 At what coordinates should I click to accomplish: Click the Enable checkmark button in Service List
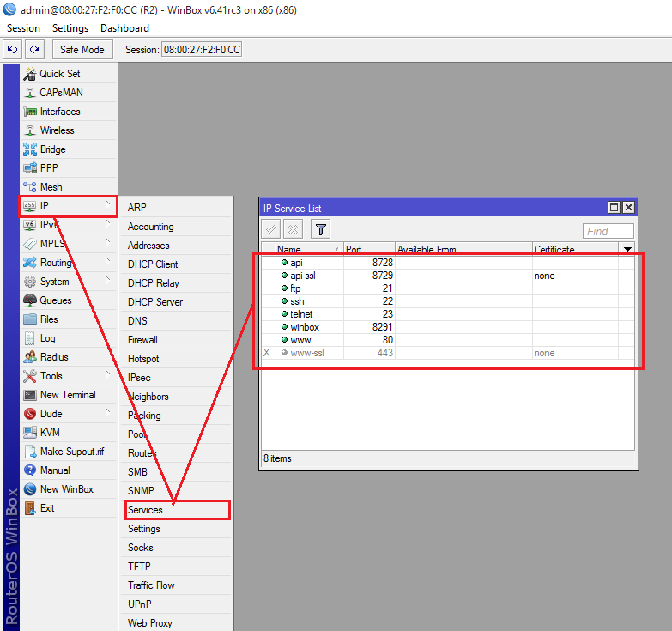[271, 229]
